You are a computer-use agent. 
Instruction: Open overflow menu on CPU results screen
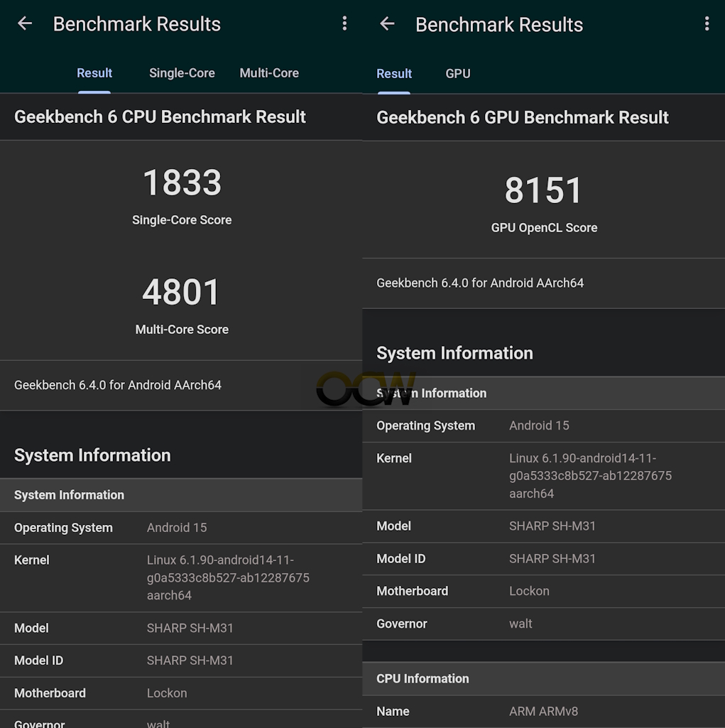[344, 23]
